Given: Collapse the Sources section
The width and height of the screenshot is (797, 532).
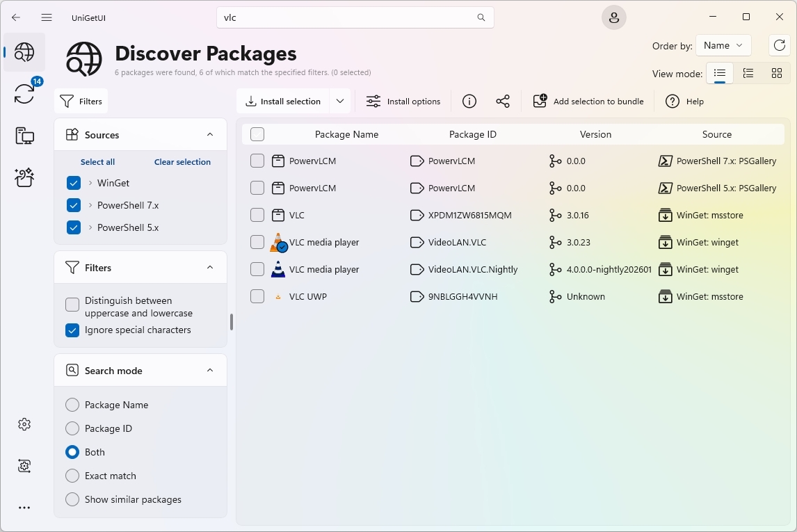Looking at the screenshot, I should (210, 135).
